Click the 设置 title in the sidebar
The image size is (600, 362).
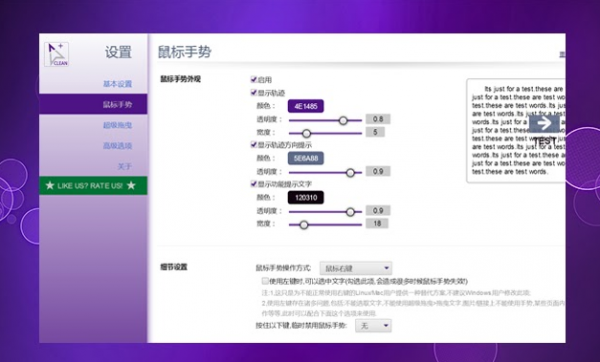pyautogui.click(x=118, y=52)
